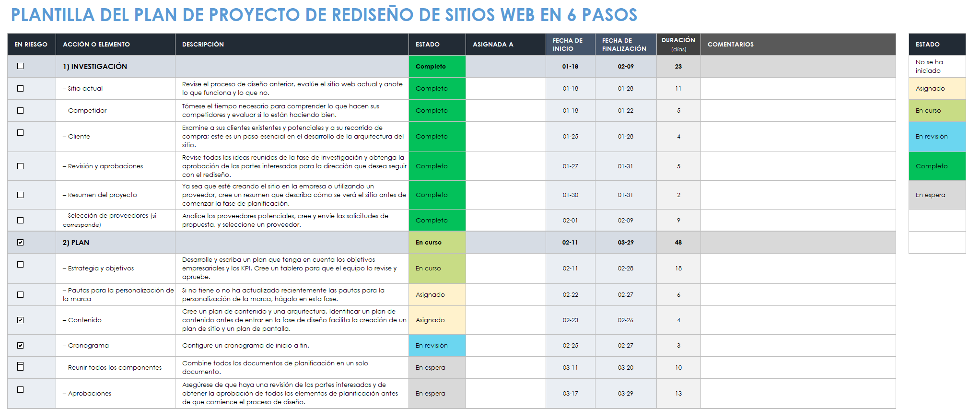Screen dimensions: 980x409
Task: Select Comentarios cell for Cronograma row
Action: tap(798, 345)
